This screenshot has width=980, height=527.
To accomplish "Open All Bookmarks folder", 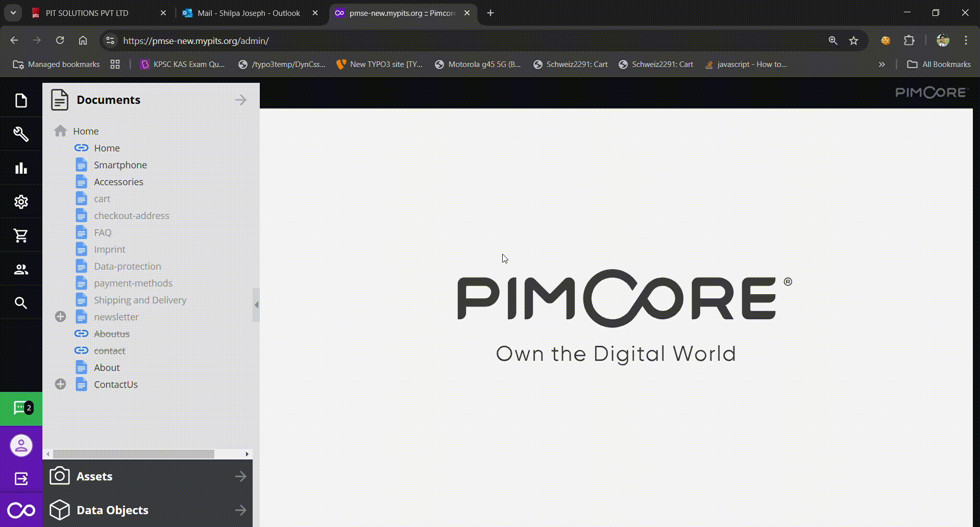I will click(x=939, y=64).
